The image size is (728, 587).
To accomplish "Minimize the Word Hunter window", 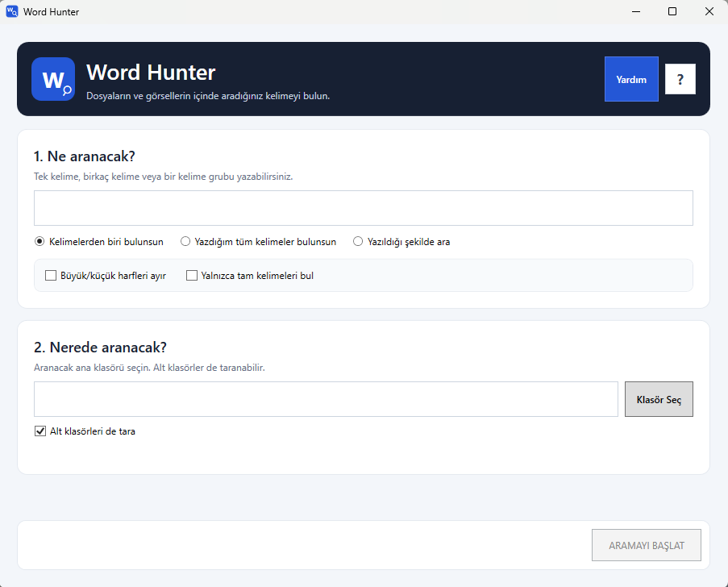I will click(636, 11).
